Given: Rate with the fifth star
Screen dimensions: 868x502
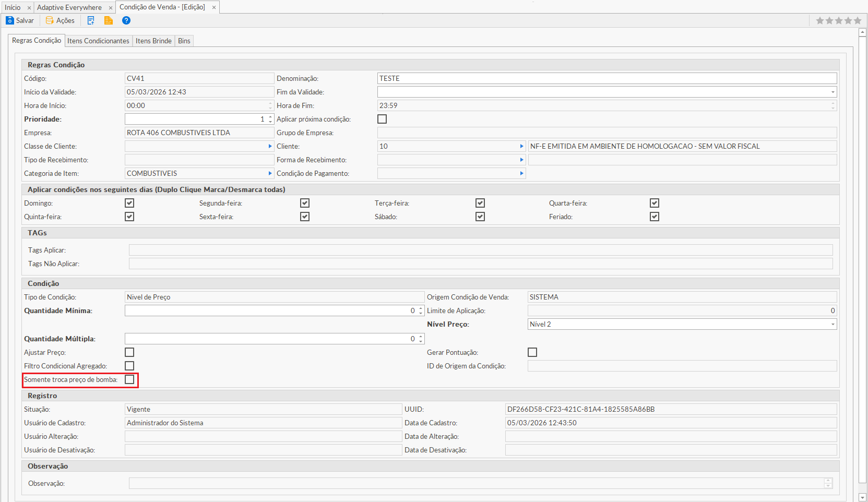Looking at the screenshot, I should [858, 20].
